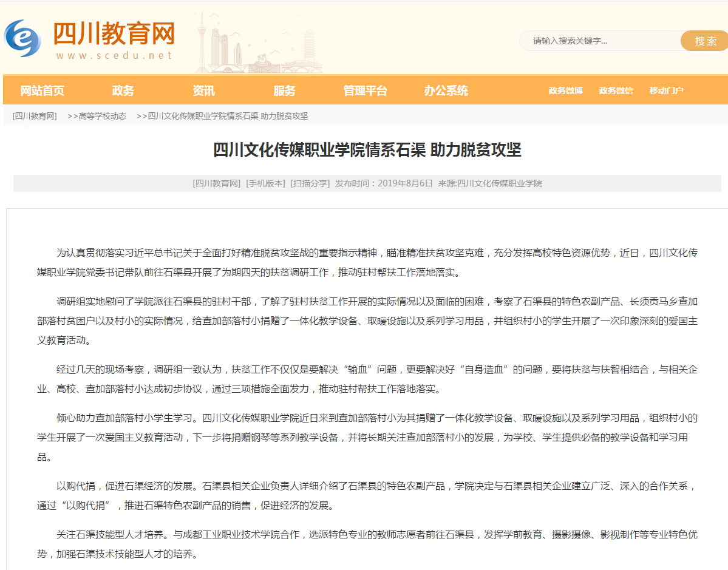This screenshot has height=570, width=728.
Task: Focus the search keyword input field
Action: click(600, 41)
